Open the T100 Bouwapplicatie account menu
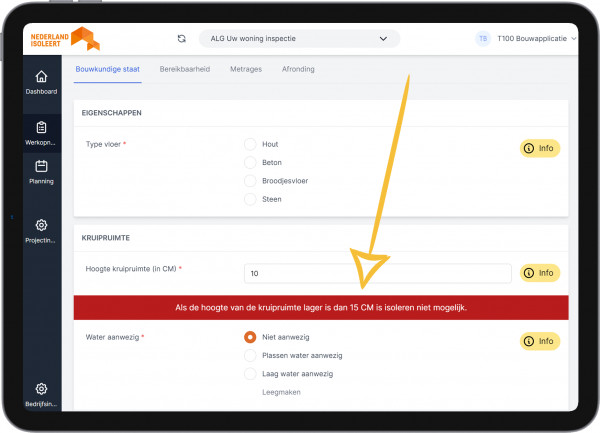Image resolution: width=600 pixels, height=433 pixels. coord(536,39)
